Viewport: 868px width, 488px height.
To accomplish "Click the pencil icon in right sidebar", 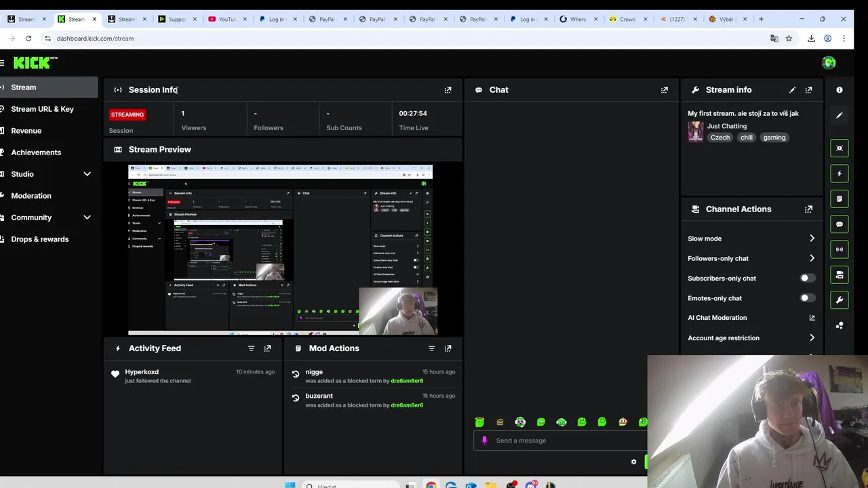I will point(840,115).
